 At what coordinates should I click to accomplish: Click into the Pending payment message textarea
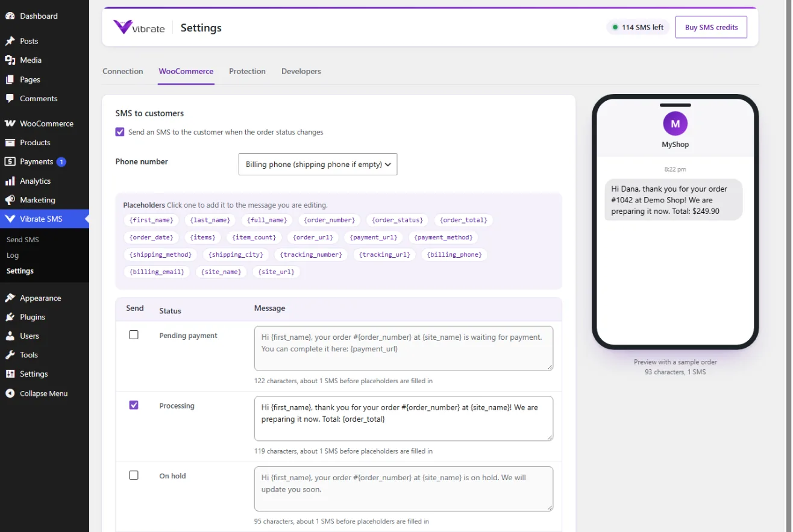tap(404, 348)
